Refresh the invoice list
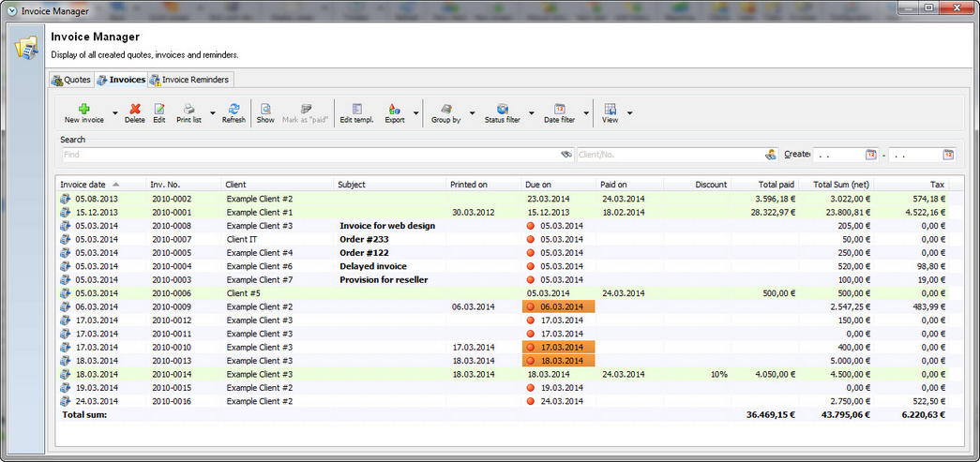This screenshot has width=980, height=462. [234, 109]
